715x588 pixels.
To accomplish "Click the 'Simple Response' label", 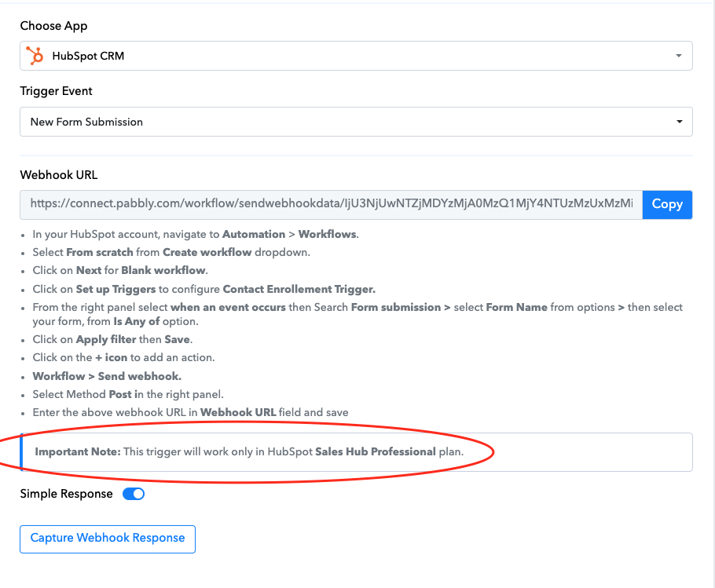I will 66,494.
